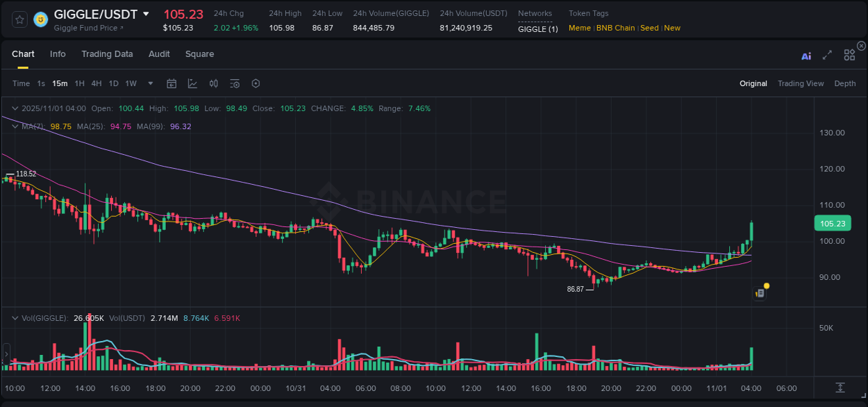Expand chart to fullscreen with diagonal arrows
Screen dimensions: 868x407
827,55
